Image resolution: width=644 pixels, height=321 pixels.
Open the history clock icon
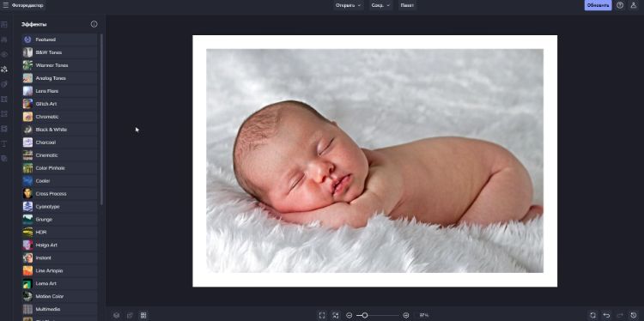click(x=634, y=315)
